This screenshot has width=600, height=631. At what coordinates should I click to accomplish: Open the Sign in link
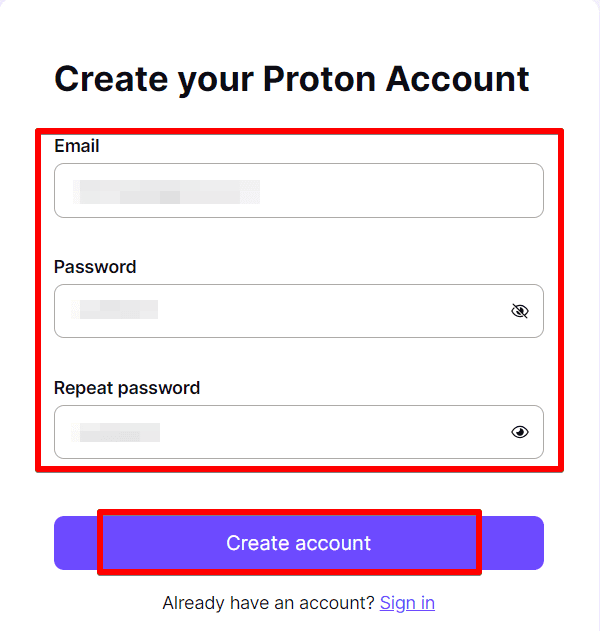pyautogui.click(x=407, y=602)
